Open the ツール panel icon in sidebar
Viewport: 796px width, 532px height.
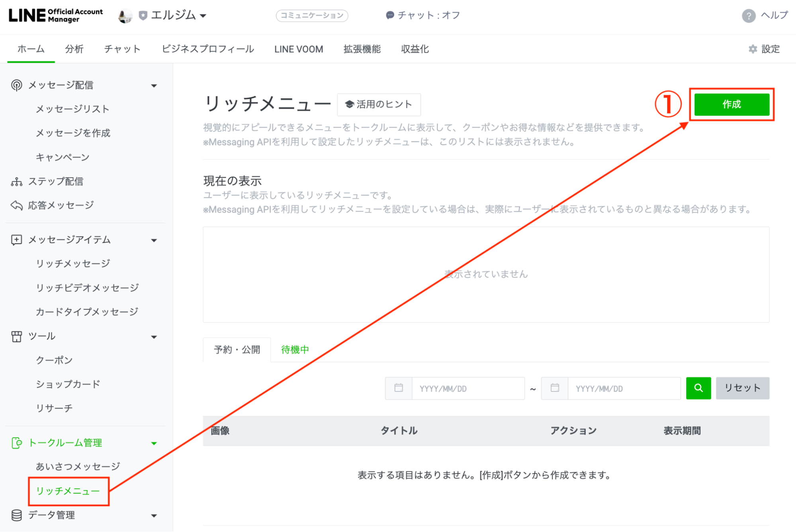16,336
